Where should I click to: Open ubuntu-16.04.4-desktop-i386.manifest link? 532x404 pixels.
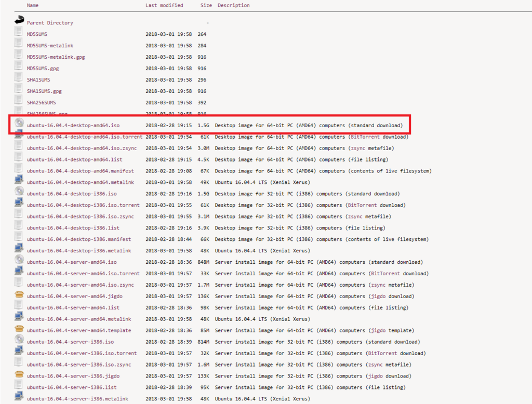(x=79, y=239)
